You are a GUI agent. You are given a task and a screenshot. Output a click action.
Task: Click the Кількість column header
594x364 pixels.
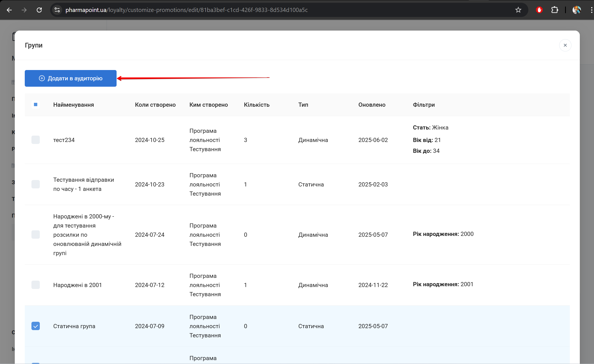[x=257, y=105]
